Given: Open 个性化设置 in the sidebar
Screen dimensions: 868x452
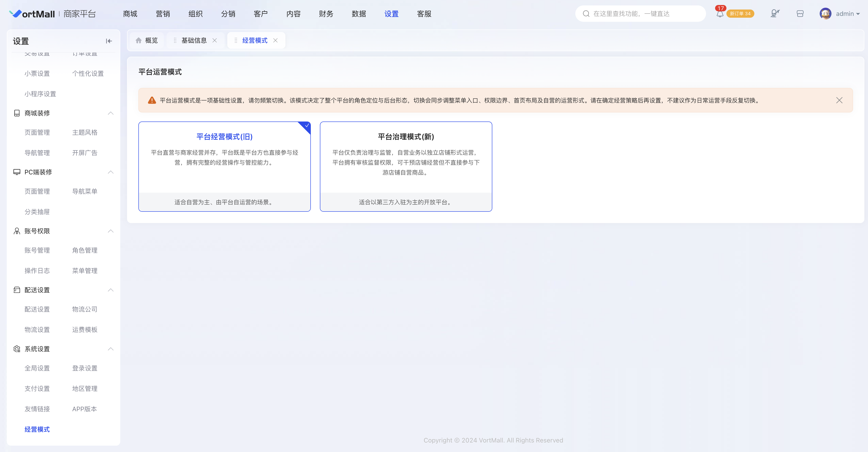Looking at the screenshot, I should tap(88, 73).
